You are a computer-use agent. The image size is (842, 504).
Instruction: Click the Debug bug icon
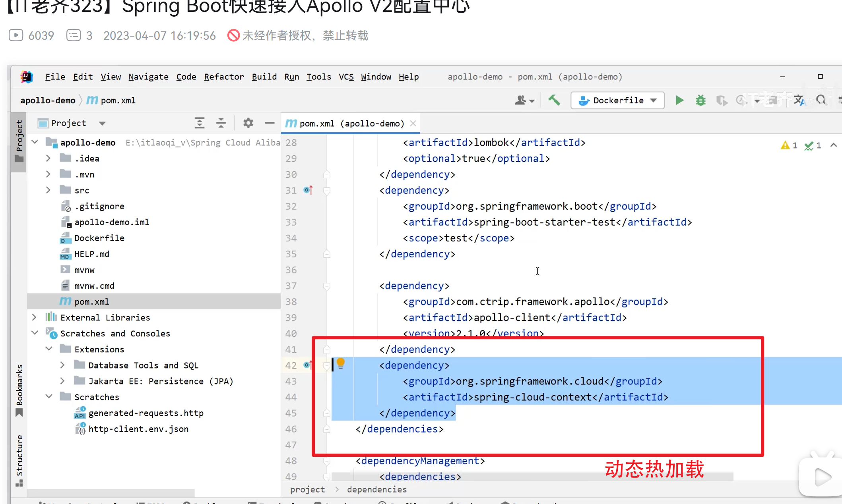click(x=700, y=100)
